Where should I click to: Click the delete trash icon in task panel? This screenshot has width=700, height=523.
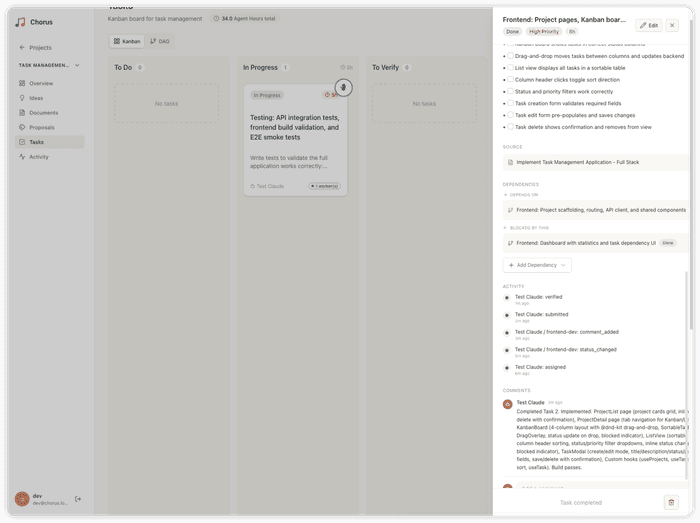[671, 502]
